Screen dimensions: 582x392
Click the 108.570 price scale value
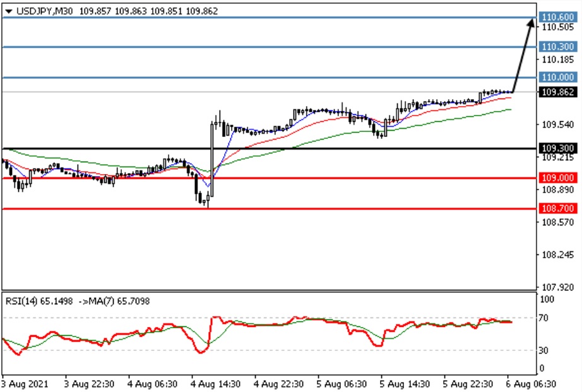pyautogui.click(x=558, y=222)
